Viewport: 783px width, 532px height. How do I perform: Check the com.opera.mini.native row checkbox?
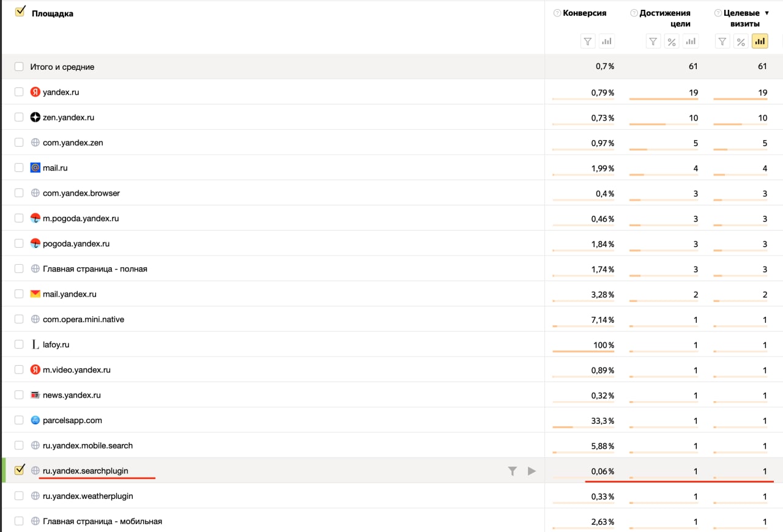tap(19, 319)
